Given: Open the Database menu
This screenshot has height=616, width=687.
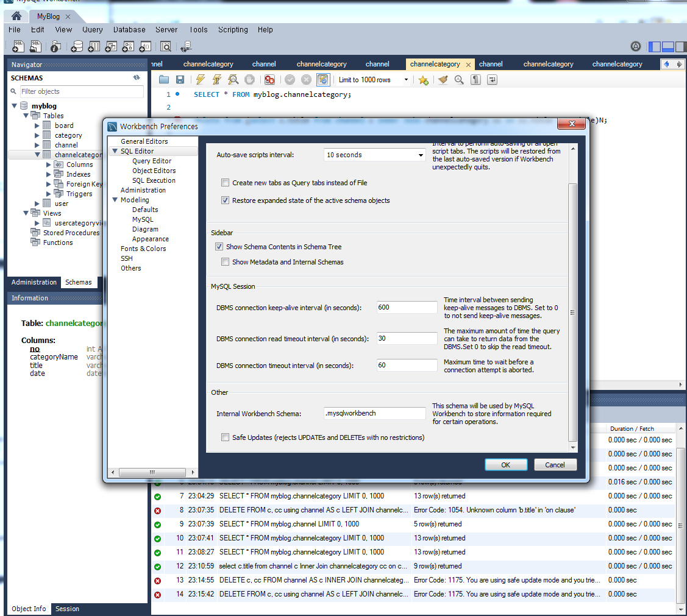Looking at the screenshot, I should click(129, 30).
